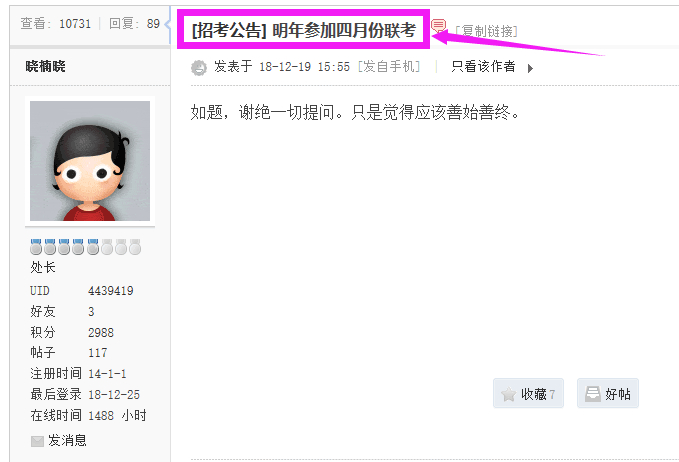The height and width of the screenshot is (462, 679).
Task: Expand the arrow next to 只看该作者
Action: tap(530, 68)
